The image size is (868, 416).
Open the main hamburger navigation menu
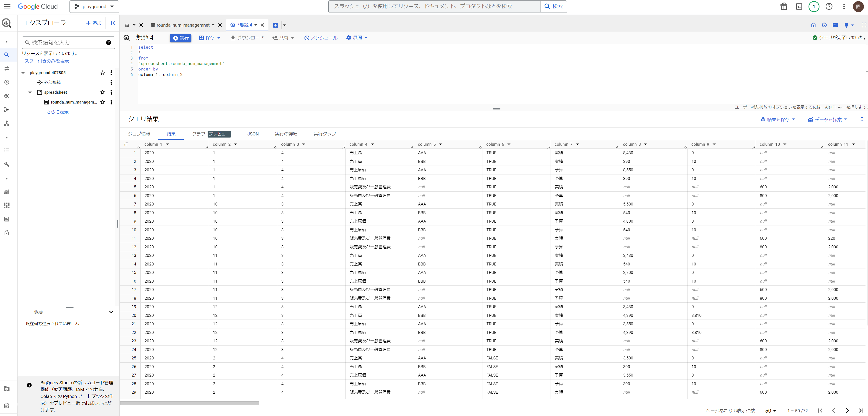7,6
